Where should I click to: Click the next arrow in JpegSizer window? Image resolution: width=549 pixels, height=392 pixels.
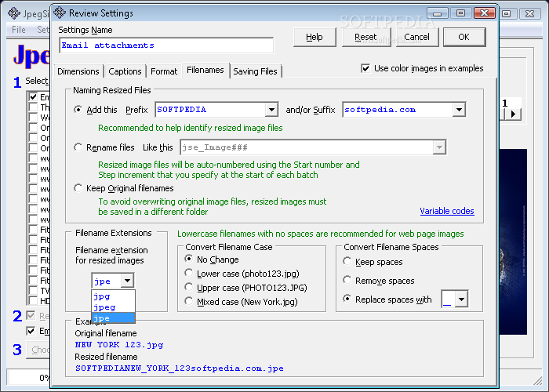click(x=513, y=114)
